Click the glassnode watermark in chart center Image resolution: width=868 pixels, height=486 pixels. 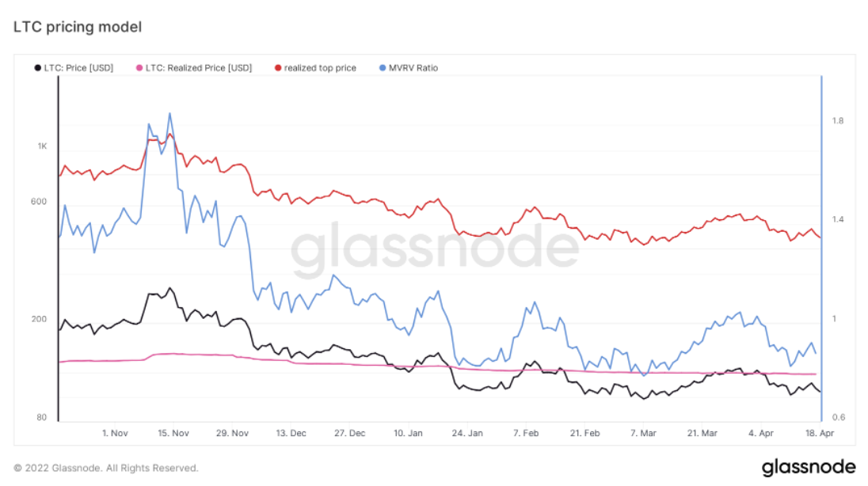click(x=435, y=247)
